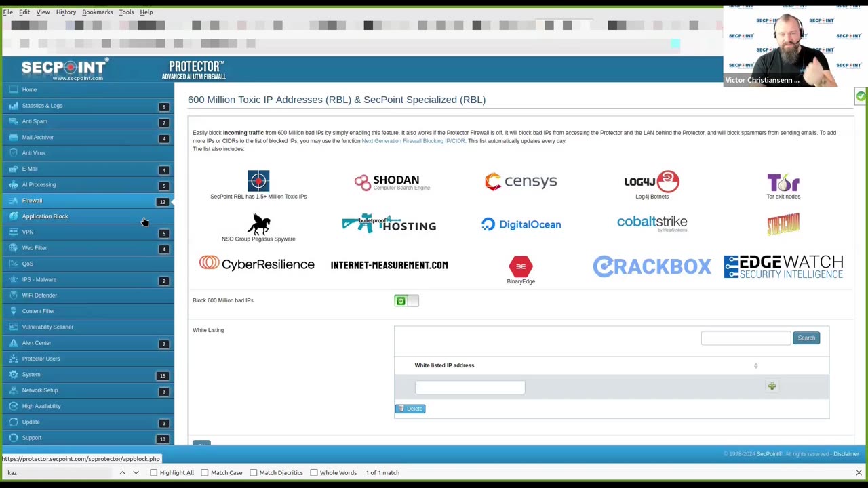Enable Match Diacritics checkbox
Viewport: 868px width, 488px height.
pyautogui.click(x=253, y=473)
